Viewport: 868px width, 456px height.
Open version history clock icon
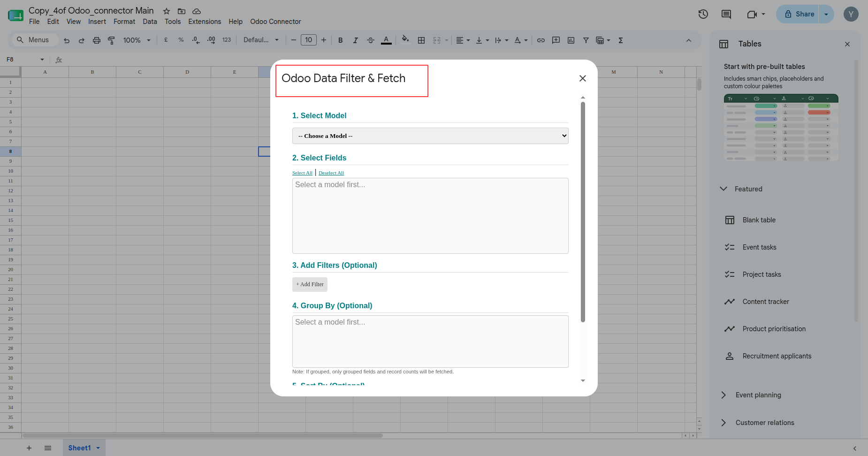point(703,14)
